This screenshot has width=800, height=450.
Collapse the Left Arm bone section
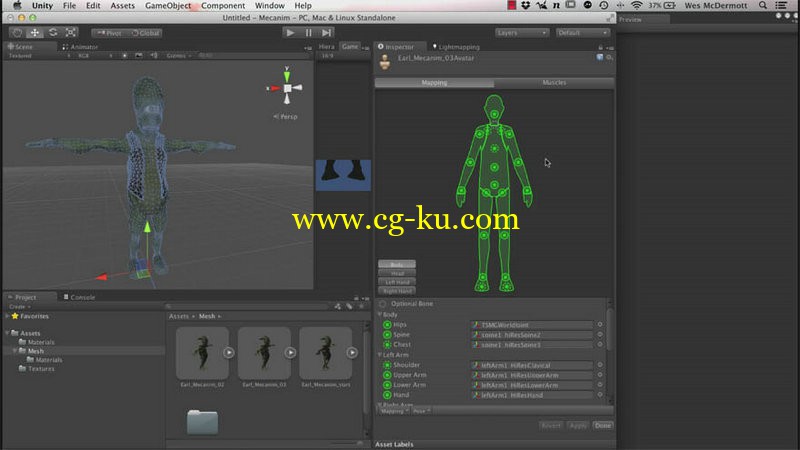[380, 355]
